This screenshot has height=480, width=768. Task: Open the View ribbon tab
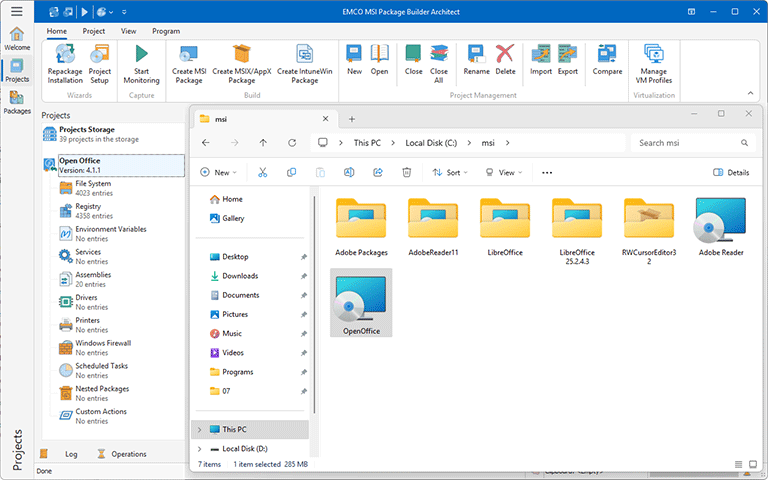point(128,31)
